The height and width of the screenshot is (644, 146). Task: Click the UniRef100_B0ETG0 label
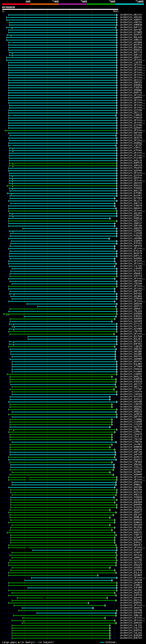point(131,638)
